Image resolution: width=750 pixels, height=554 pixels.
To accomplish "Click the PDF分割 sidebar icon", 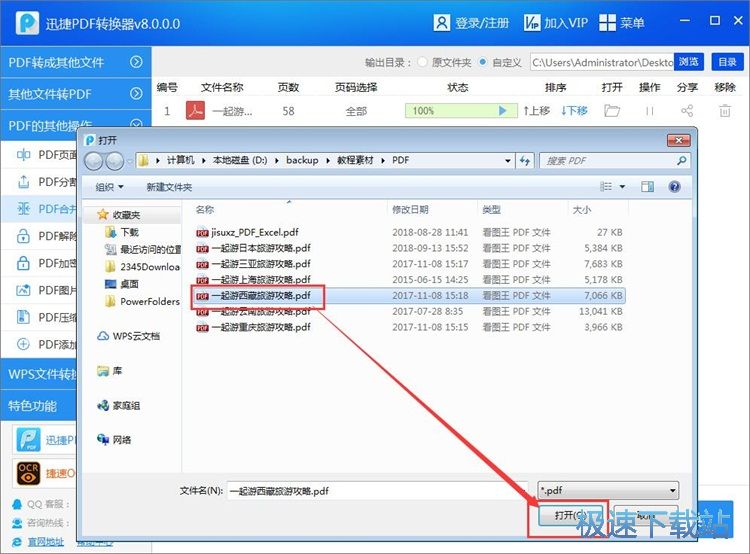I will [23, 182].
